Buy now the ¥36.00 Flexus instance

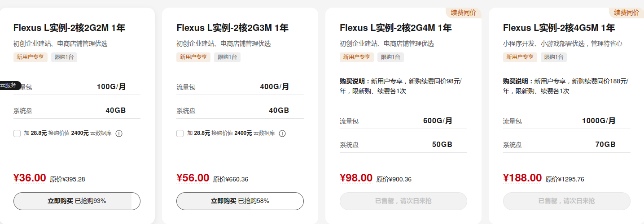click(x=77, y=201)
